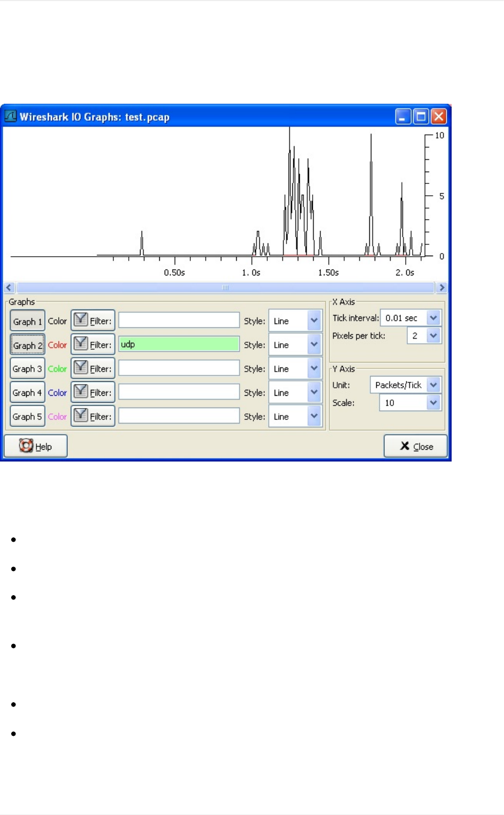This screenshot has width=504, height=815.
Task: Click the red Color label of Graph 2
Action: 57,345
